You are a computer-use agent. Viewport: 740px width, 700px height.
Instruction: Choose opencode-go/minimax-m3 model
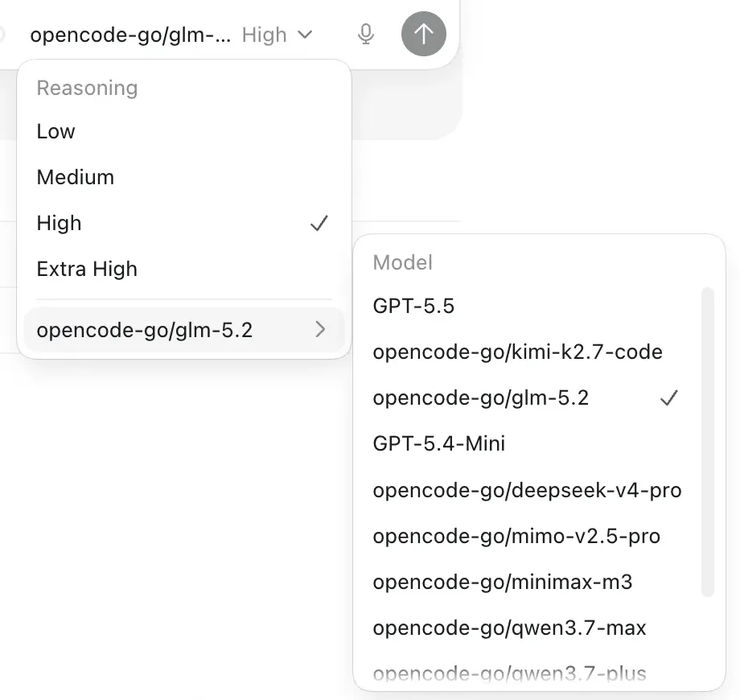click(528, 582)
